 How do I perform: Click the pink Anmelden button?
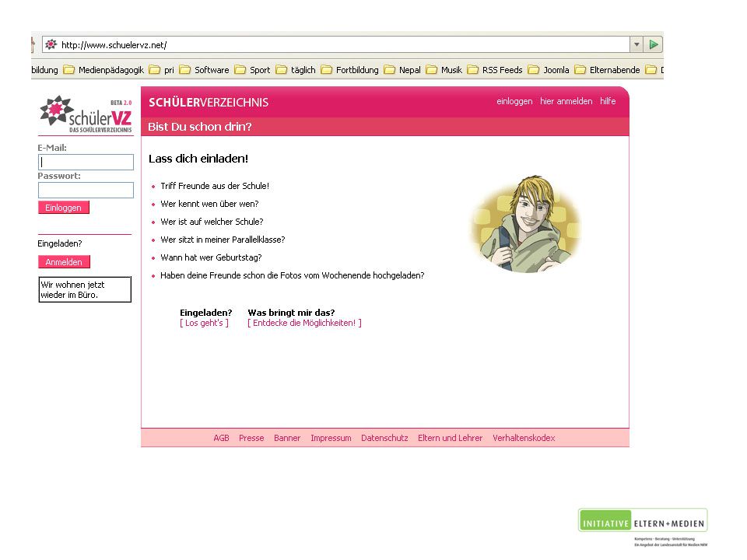64,262
